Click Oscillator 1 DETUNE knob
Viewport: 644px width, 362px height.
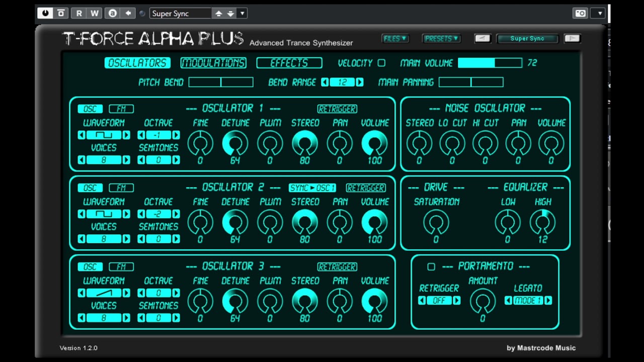pyautogui.click(x=235, y=143)
